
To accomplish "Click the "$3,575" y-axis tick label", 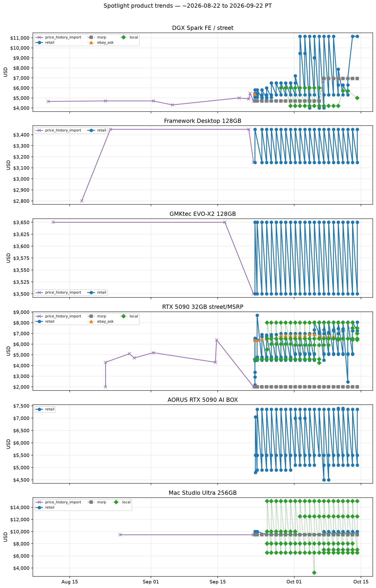I will pyautogui.click(x=21, y=258).
